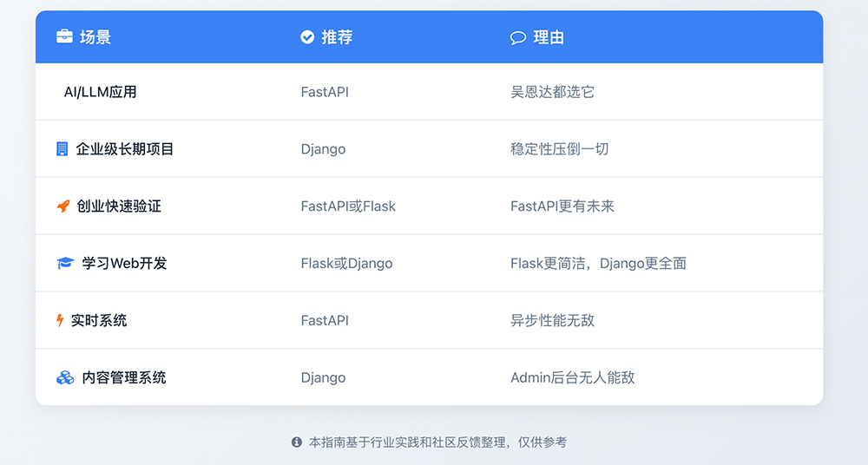Select the 理由 column header
The image size is (868, 465).
549,37
